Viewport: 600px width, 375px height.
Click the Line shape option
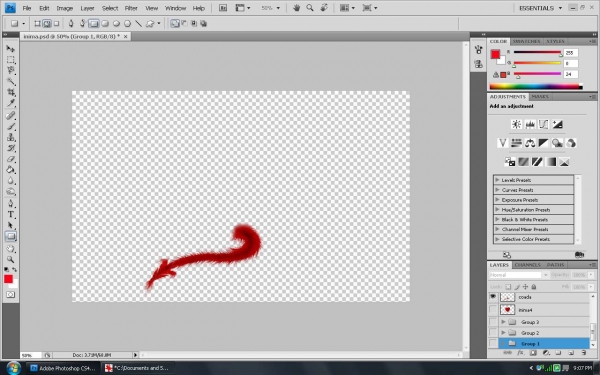coord(138,24)
